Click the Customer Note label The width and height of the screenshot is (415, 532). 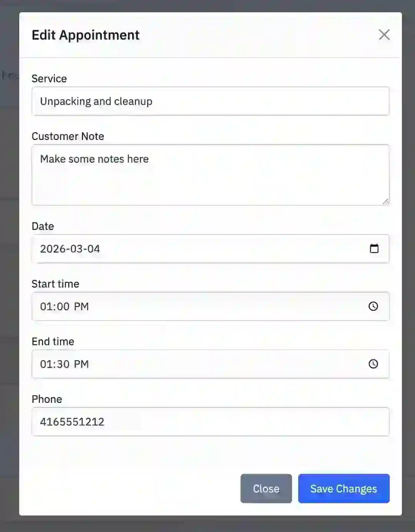tap(68, 136)
